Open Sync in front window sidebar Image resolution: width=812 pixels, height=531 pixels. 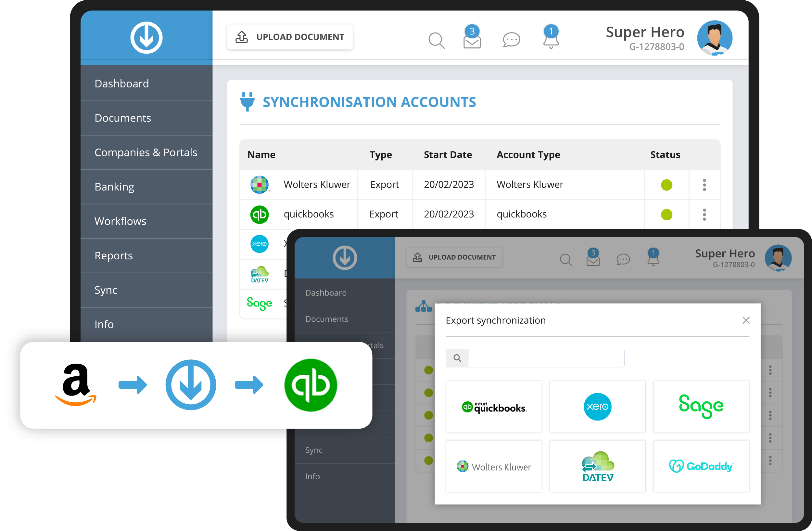(345, 450)
